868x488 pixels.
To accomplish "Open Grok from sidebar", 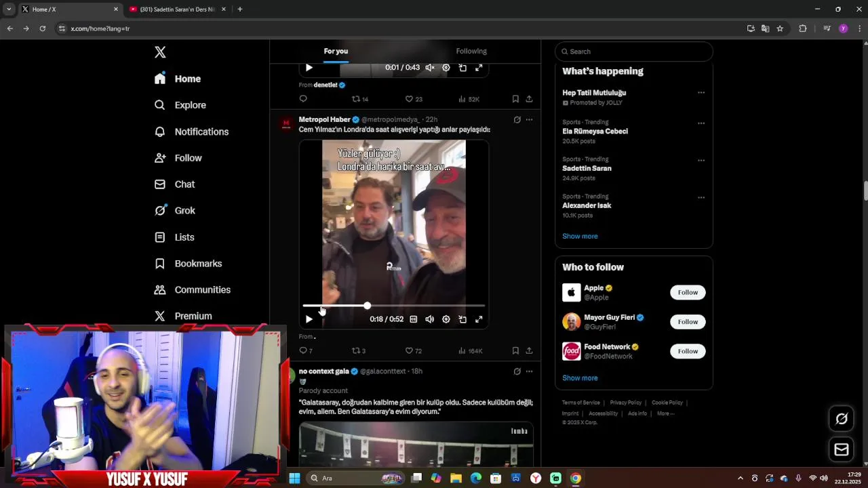I will [x=176, y=211].
